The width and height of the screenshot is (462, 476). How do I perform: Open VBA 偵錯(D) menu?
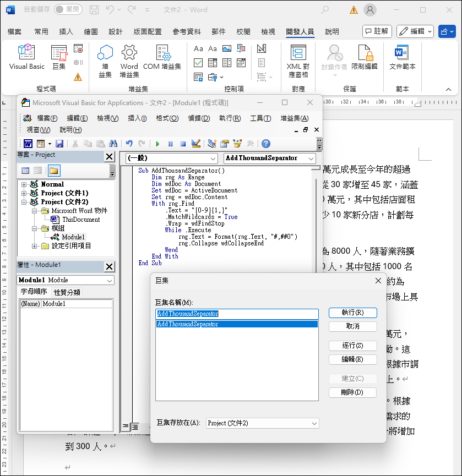click(x=199, y=118)
